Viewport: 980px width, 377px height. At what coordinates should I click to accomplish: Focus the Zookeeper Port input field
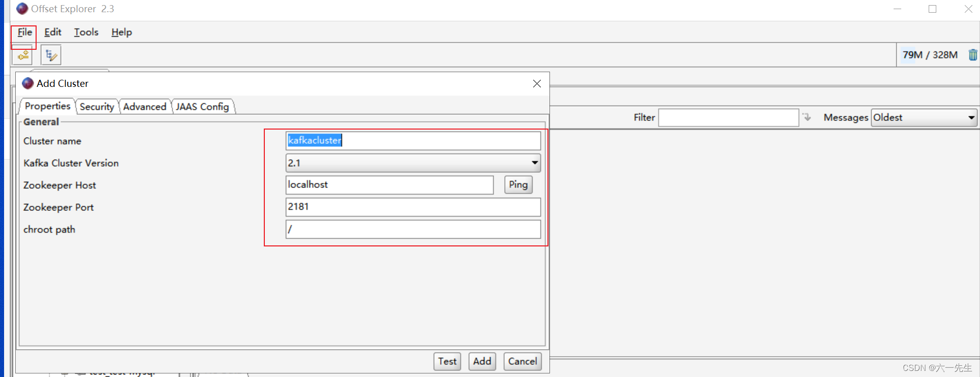[413, 207]
